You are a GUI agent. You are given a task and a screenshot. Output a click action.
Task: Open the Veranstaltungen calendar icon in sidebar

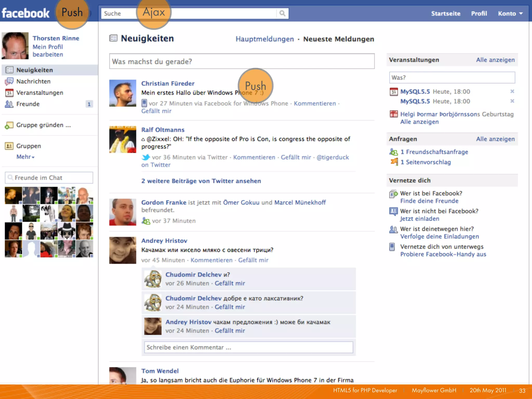9,93
